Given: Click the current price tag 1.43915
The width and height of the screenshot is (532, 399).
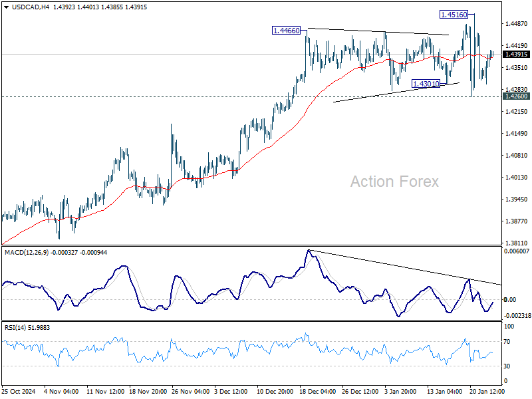Looking at the screenshot, I should pyautogui.click(x=516, y=55).
